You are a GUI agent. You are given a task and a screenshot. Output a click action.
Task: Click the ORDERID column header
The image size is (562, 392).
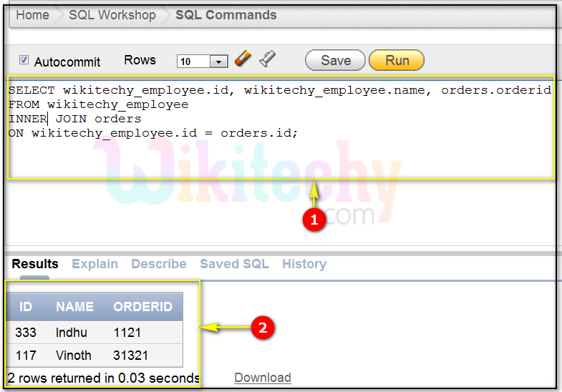pyautogui.click(x=142, y=307)
